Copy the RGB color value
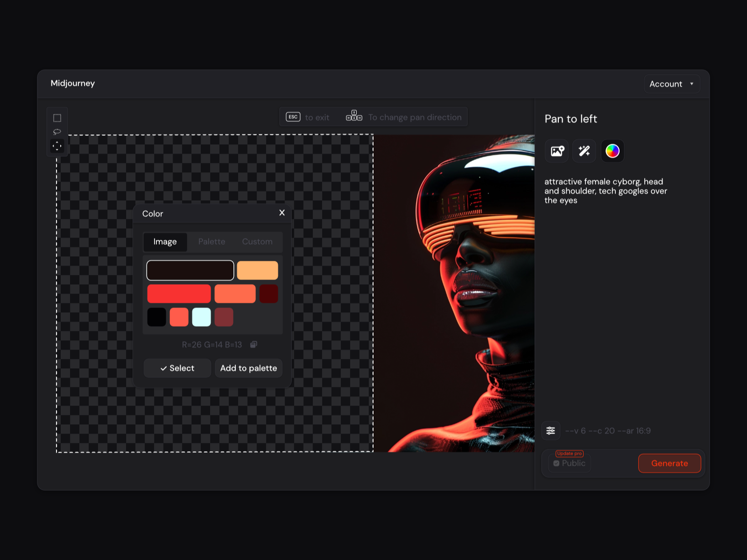The width and height of the screenshot is (747, 560). [x=254, y=344]
